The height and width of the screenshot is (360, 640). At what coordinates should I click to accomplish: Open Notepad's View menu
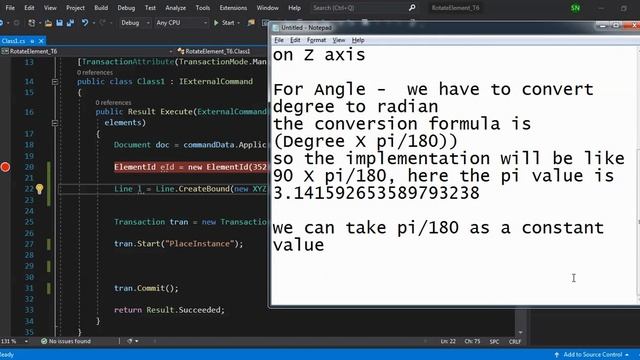pyautogui.click(x=339, y=40)
